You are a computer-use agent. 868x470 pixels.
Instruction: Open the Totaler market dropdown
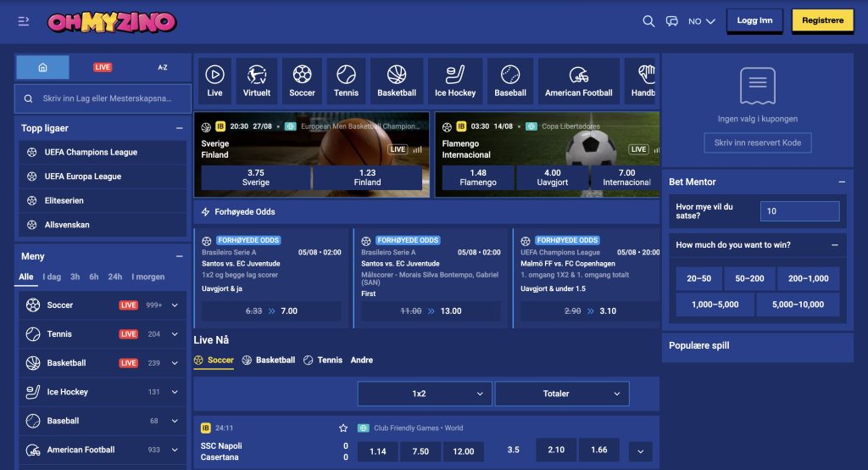click(x=562, y=394)
